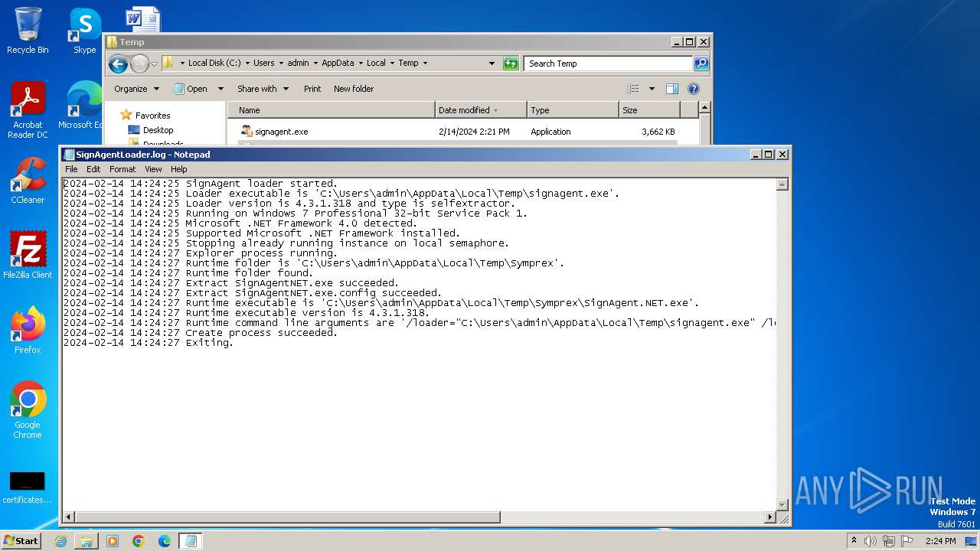Open the Help menu in Notepad

(178, 169)
